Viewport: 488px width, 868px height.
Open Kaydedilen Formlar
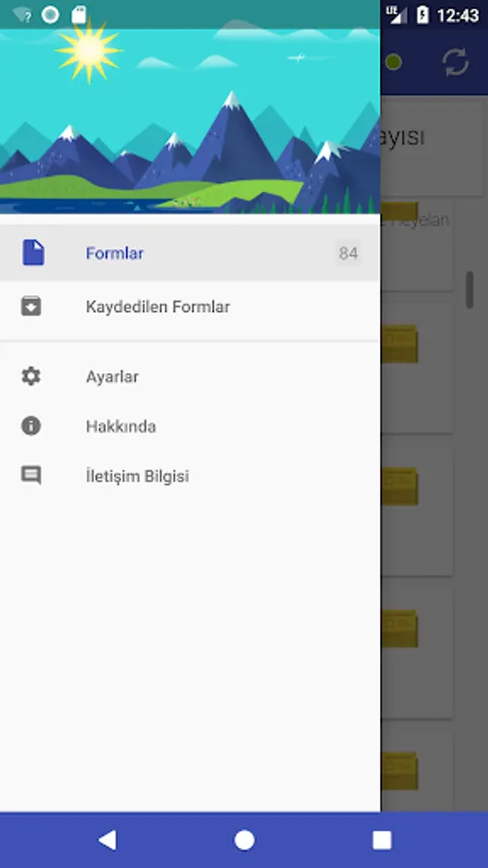point(190,307)
